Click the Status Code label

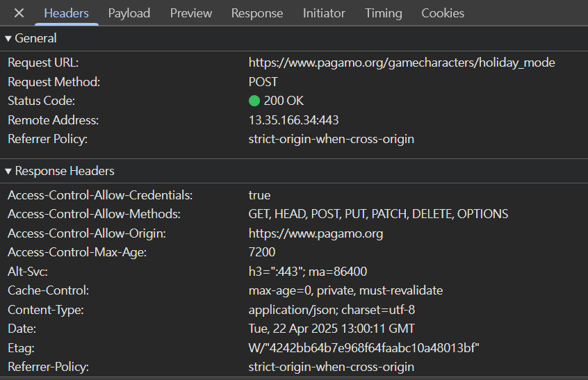click(x=41, y=101)
